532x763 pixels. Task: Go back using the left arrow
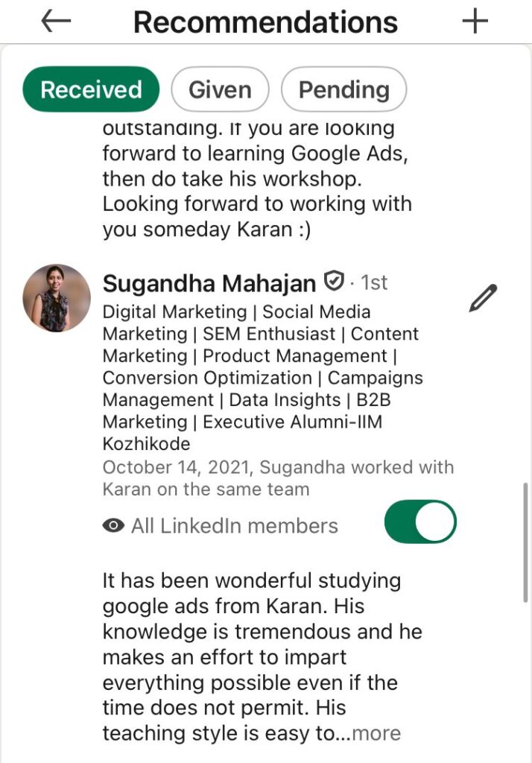(56, 22)
